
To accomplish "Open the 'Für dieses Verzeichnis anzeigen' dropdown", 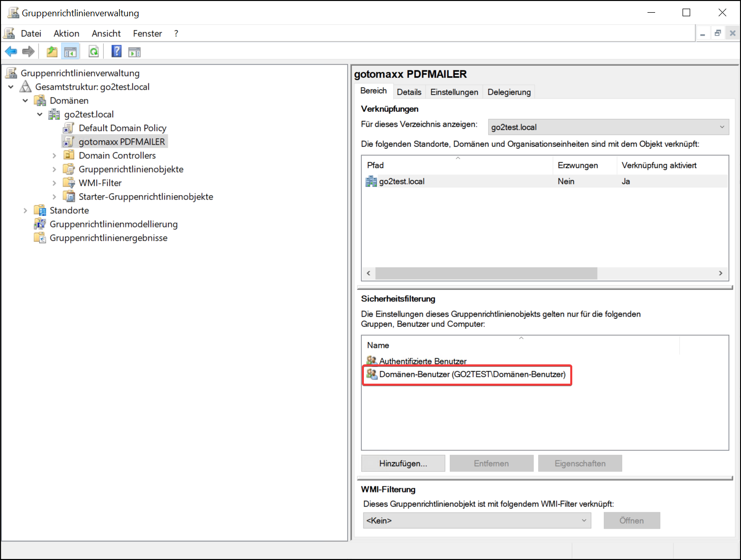I will pyautogui.click(x=608, y=127).
